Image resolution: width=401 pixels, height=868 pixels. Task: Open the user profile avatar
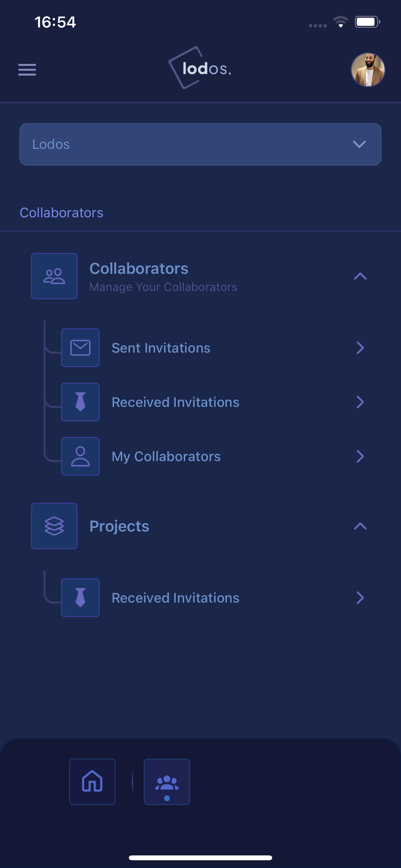coord(368,69)
